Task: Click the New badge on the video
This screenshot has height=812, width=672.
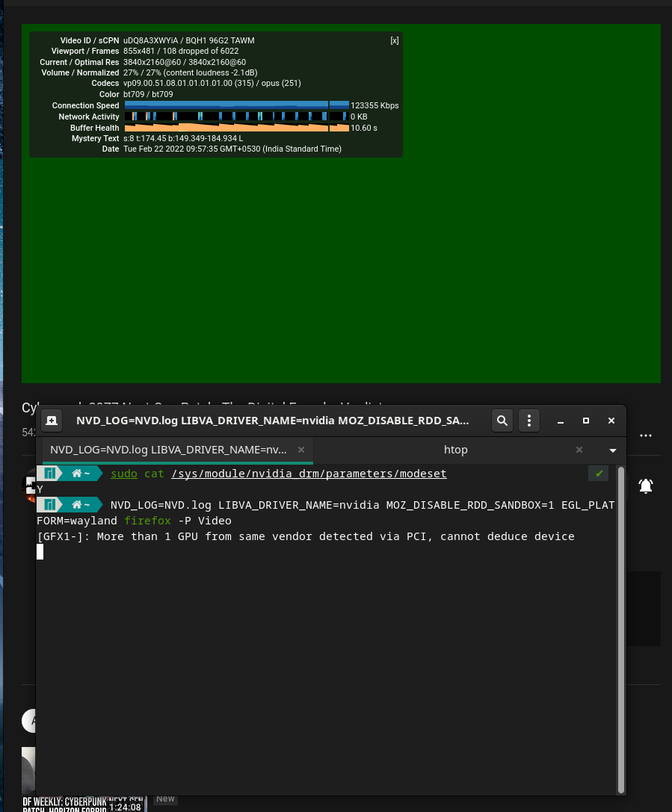Action: pos(165,799)
